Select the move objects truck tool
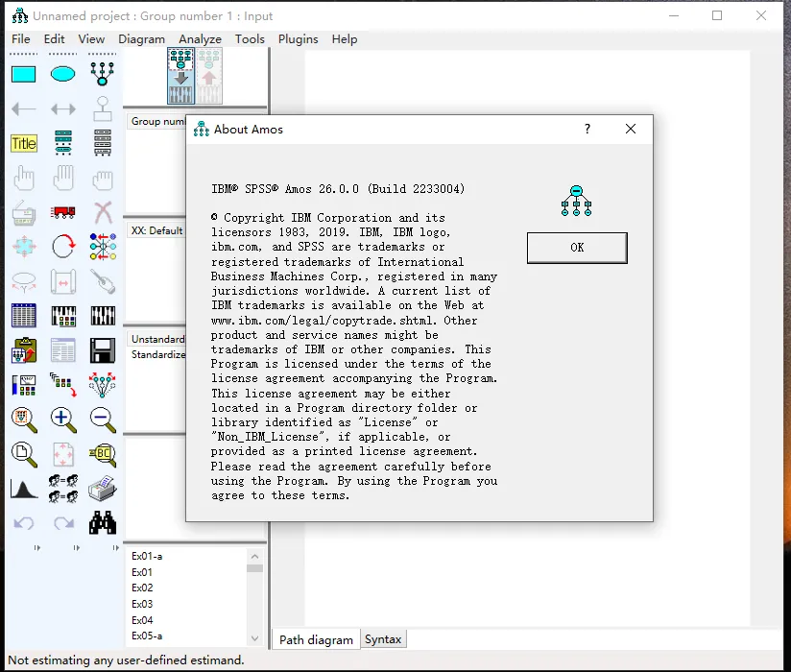 [63, 212]
